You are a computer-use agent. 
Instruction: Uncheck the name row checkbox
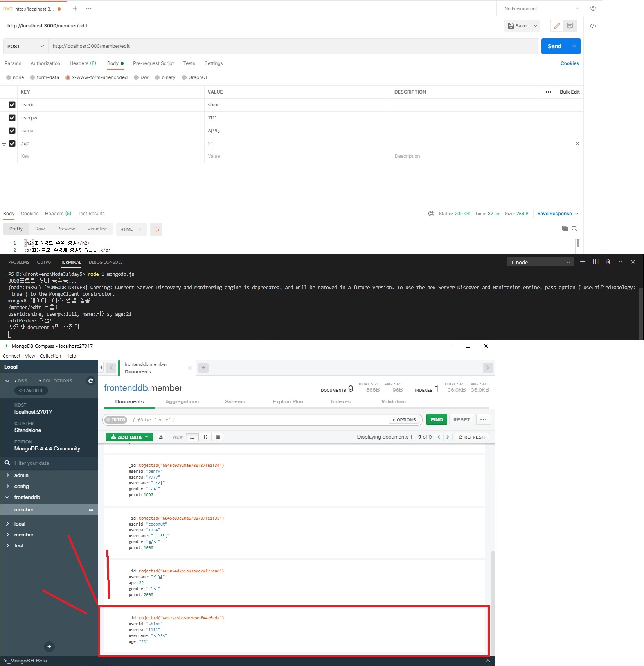click(12, 131)
